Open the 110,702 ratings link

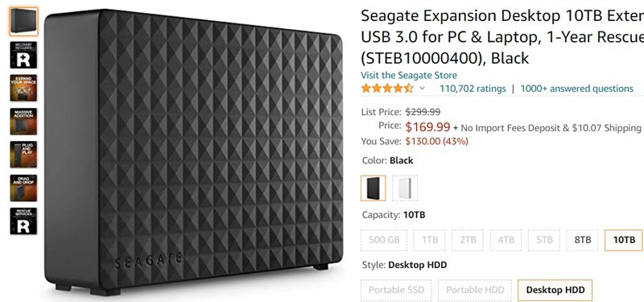click(x=473, y=89)
